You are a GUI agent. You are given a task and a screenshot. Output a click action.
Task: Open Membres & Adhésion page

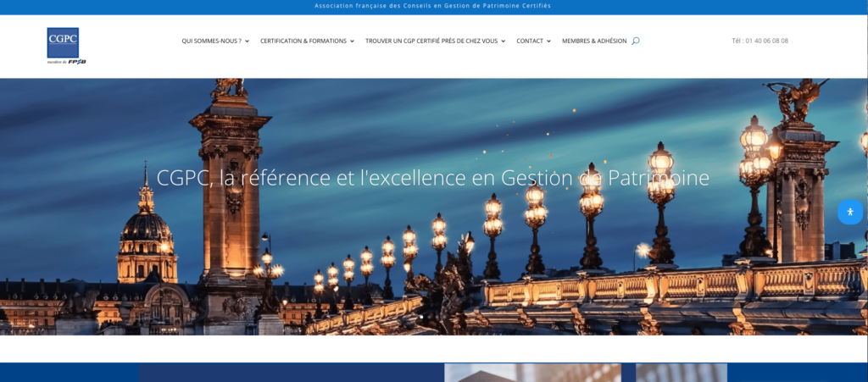point(594,41)
